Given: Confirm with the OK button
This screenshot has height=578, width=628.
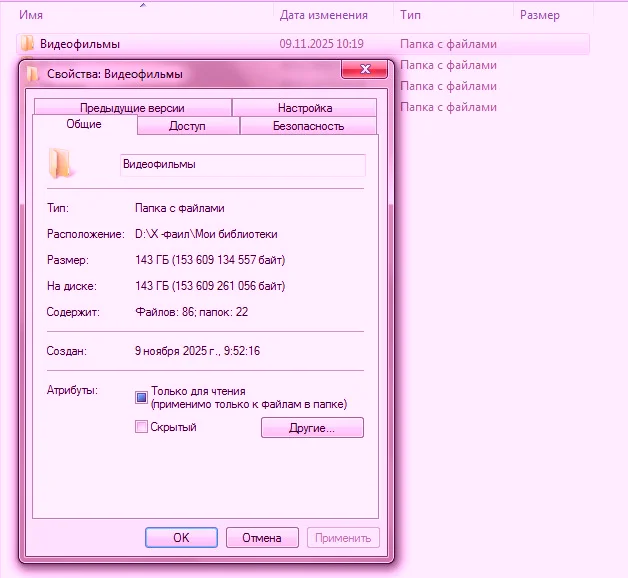Looking at the screenshot, I should tap(181, 538).
